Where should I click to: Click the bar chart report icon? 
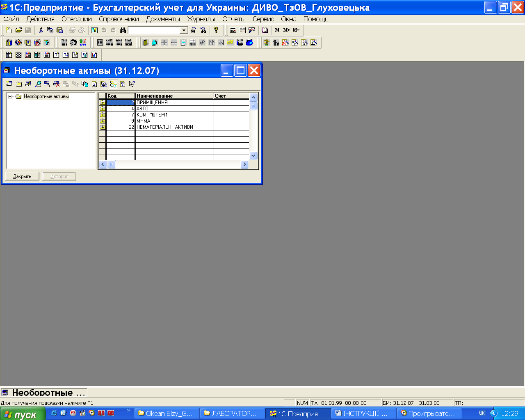tap(94, 55)
